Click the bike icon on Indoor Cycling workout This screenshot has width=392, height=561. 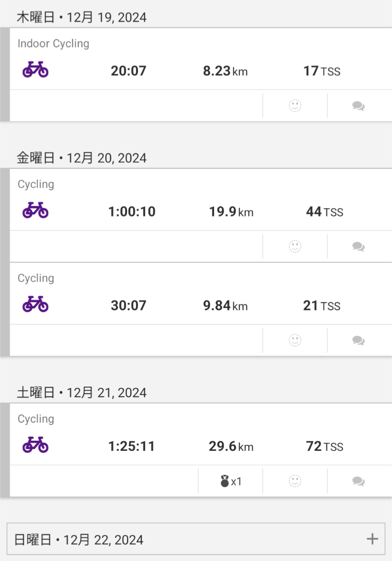coord(35,70)
